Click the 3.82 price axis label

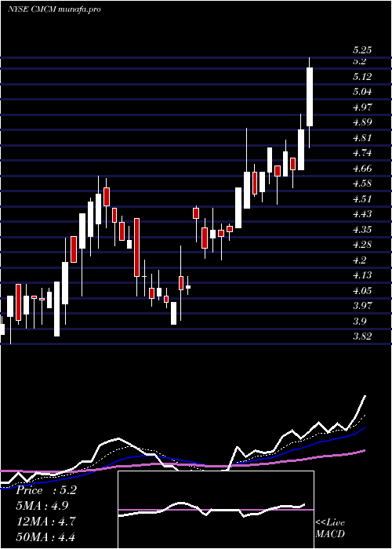[x=362, y=336]
